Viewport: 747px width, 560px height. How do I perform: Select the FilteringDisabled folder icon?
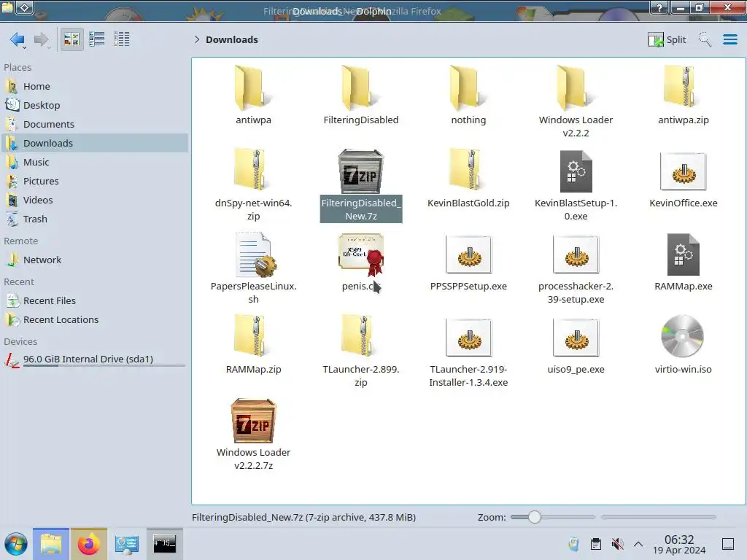[360, 88]
